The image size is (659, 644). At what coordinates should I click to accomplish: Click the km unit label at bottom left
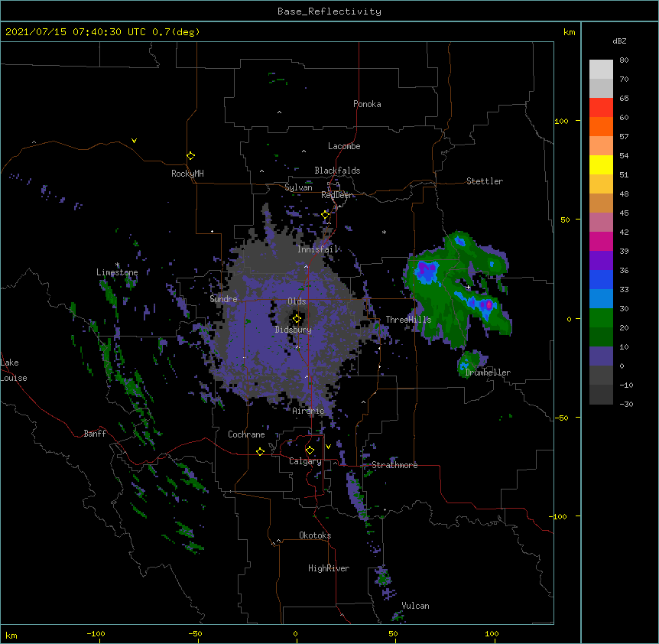click(x=11, y=635)
